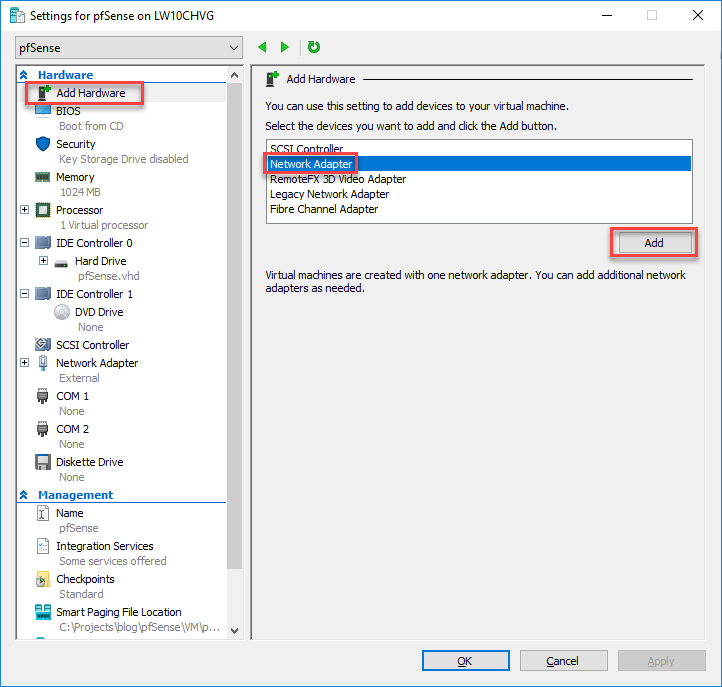Click the COM 1 port icon
This screenshot has width=722, height=687.
point(42,396)
